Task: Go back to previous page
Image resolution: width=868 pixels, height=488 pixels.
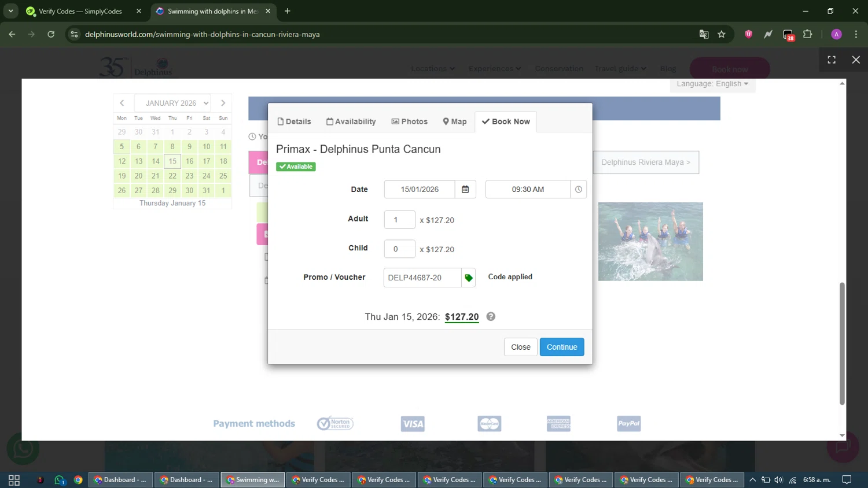Action: pos(12,34)
